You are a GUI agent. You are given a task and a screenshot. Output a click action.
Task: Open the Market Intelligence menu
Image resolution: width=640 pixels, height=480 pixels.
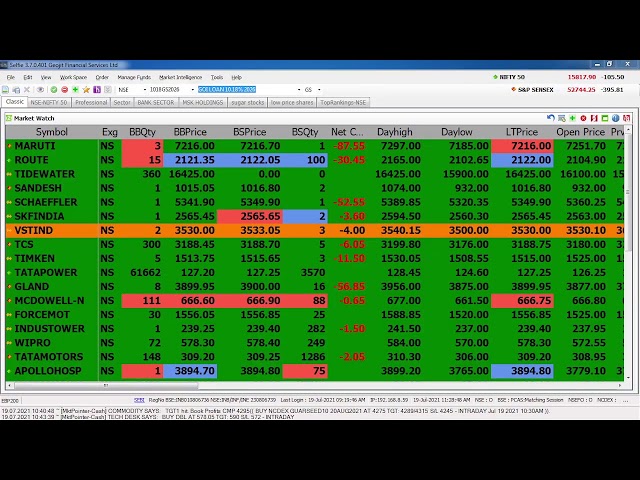pos(180,77)
